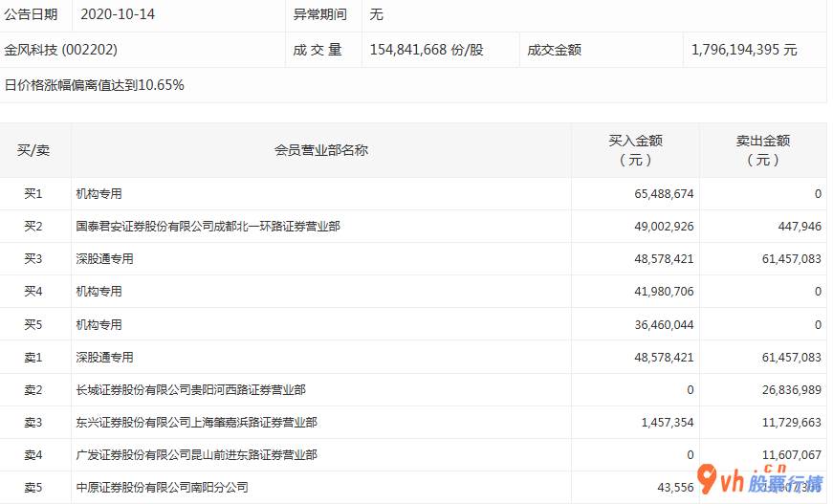Select buy amount 43,556

(675, 487)
